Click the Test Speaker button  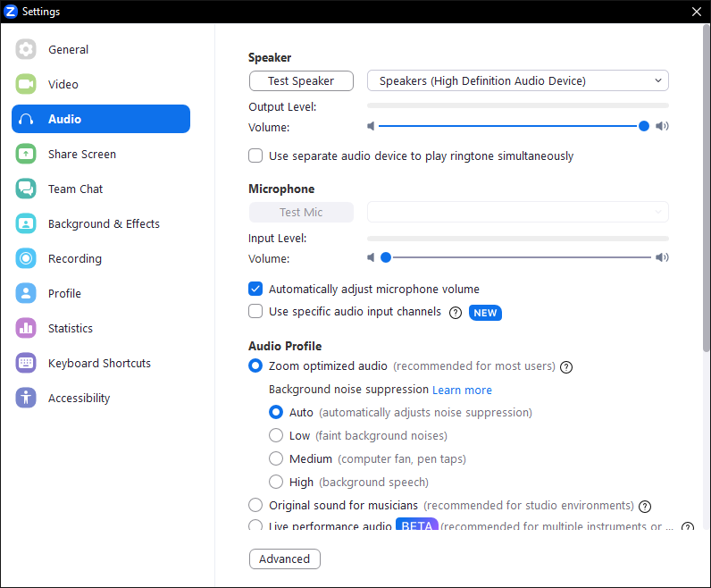tap(301, 80)
